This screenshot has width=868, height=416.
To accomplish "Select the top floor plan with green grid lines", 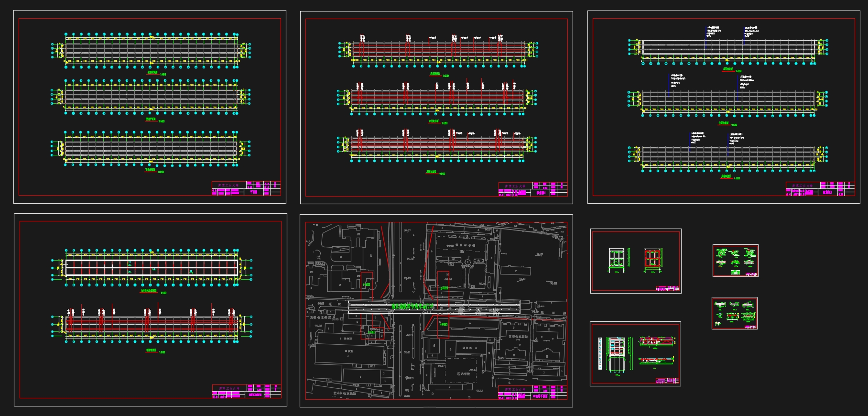I will coord(151,50).
